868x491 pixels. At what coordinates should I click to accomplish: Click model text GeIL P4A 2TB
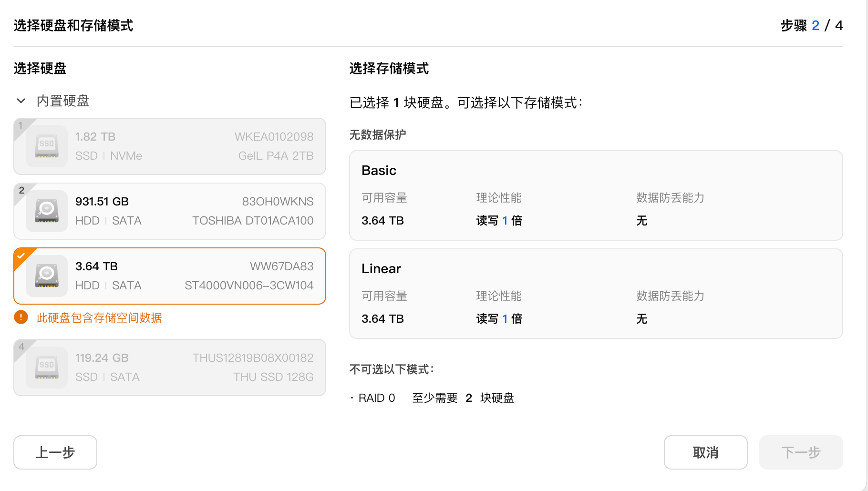pyautogui.click(x=276, y=156)
